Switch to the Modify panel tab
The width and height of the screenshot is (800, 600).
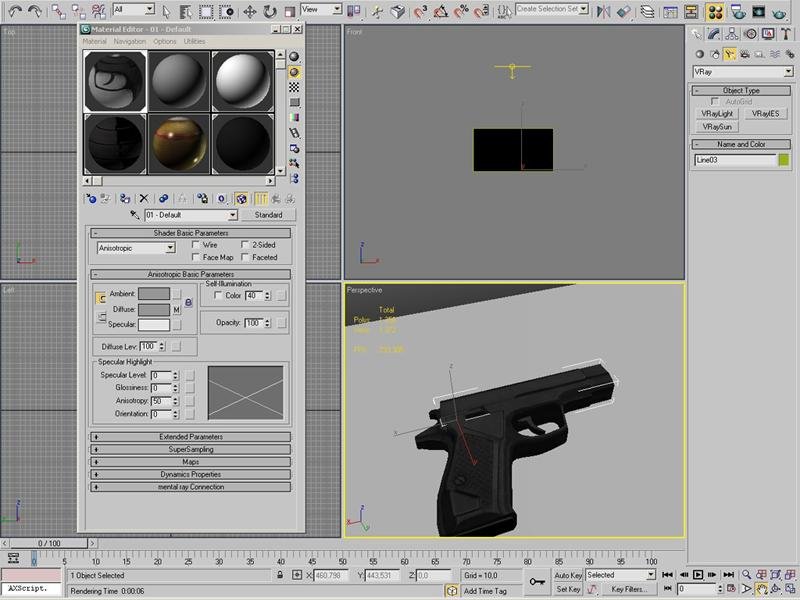click(714, 34)
